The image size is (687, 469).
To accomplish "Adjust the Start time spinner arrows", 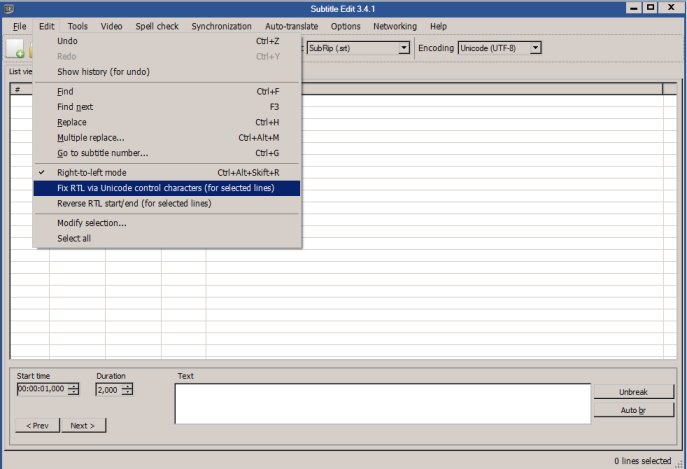I will 74,389.
